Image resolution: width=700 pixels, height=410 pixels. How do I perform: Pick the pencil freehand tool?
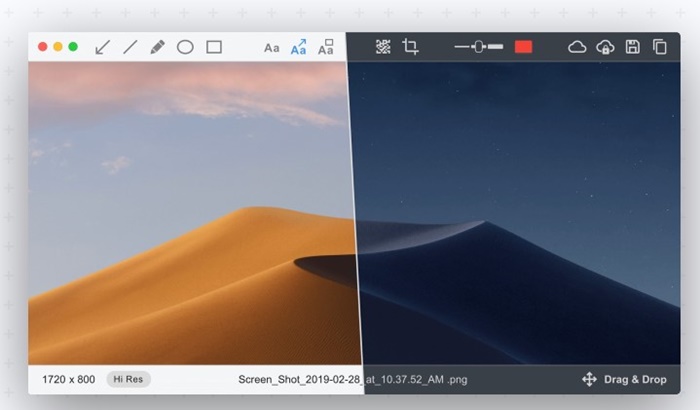(157, 47)
